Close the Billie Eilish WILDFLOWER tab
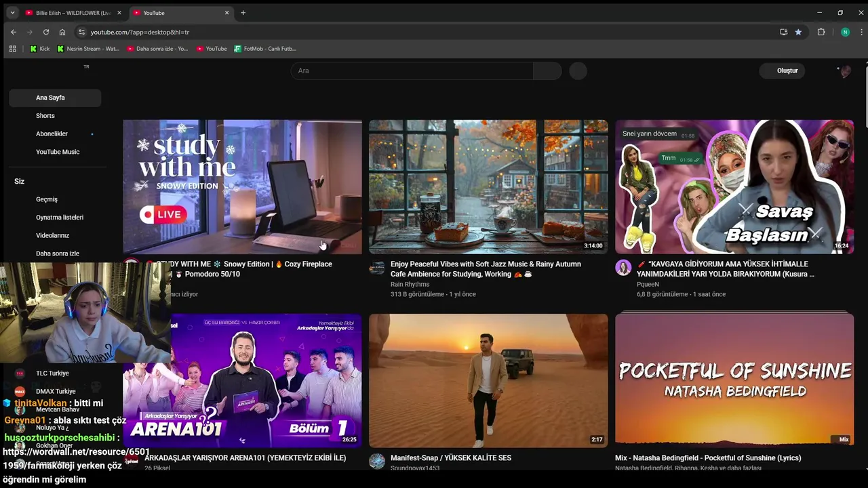 (119, 13)
